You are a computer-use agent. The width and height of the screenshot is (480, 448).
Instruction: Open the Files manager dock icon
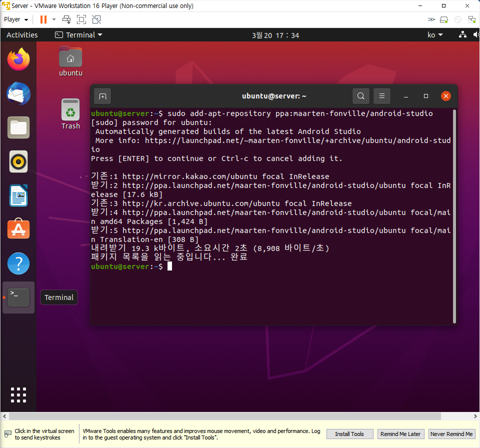(18, 127)
